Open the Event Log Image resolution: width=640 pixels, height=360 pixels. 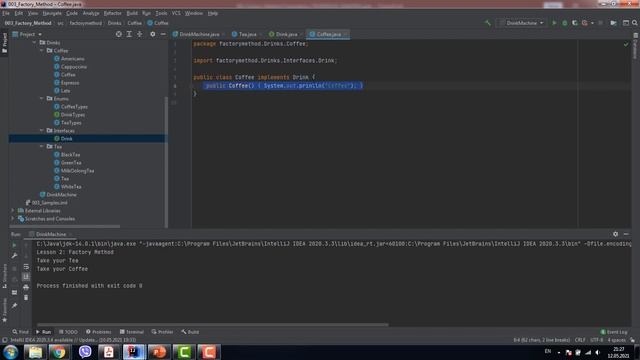pyautogui.click(x=614, y=332)
